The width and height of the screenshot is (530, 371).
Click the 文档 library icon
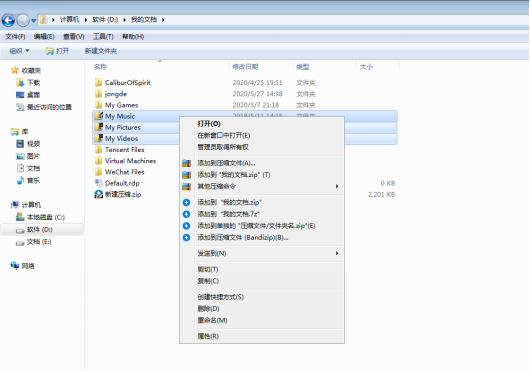[x=20, y=168]
